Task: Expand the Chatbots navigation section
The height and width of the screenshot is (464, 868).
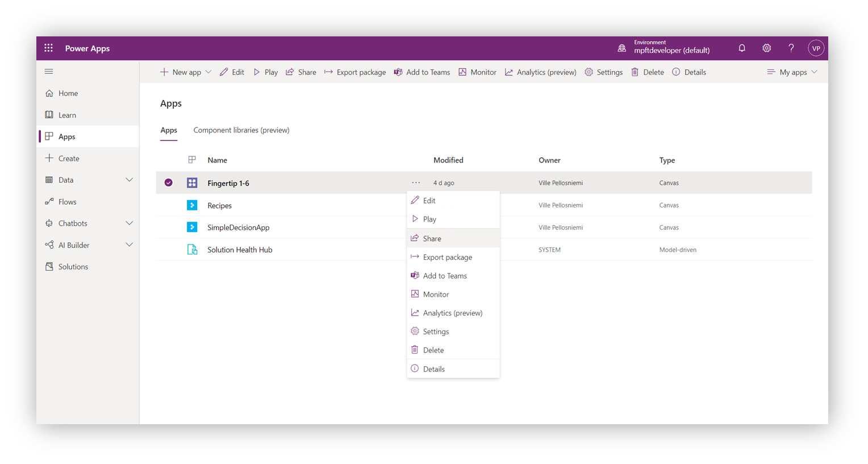Action: tap(130, 223)
